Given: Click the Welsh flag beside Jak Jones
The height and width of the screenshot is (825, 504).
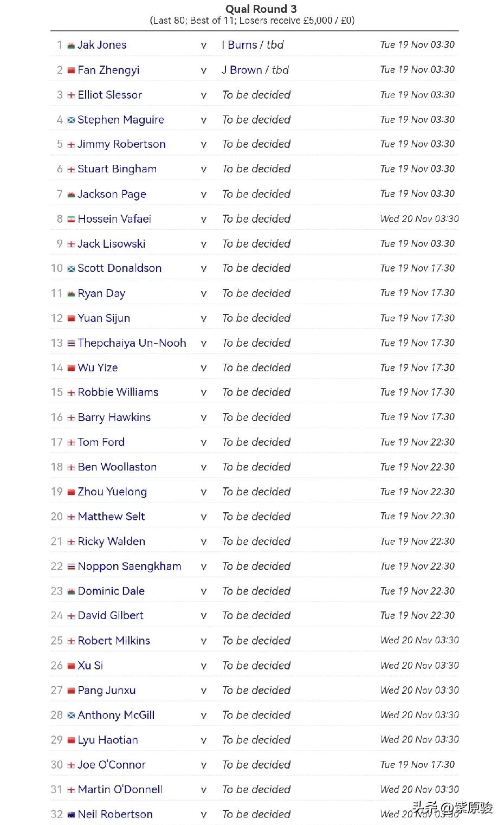Looking at the screenshot, I should [x=71, y=46].
